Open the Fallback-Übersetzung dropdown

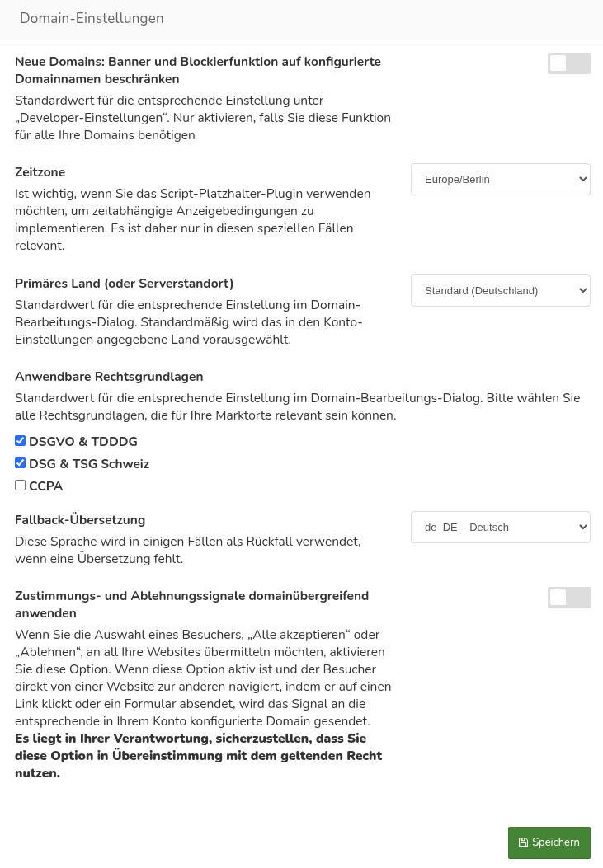(501, 527)
